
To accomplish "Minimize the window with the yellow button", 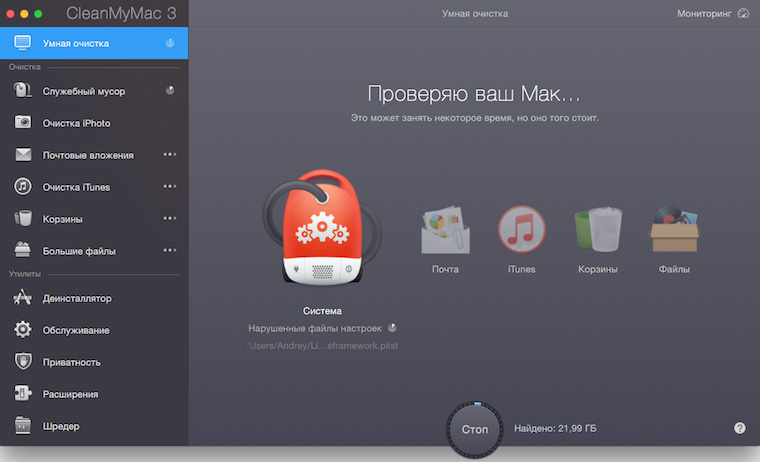I will (x=24, y=14).
